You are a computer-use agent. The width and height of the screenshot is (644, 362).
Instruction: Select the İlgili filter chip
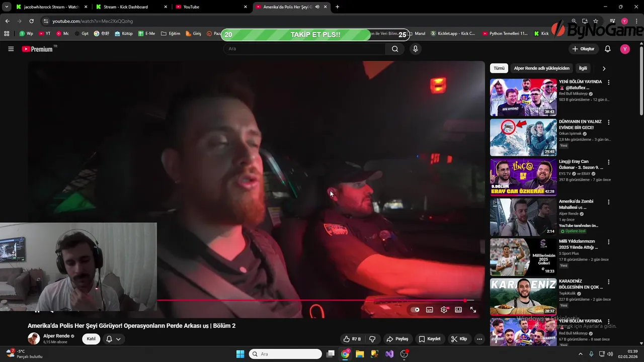coord(583,68)
